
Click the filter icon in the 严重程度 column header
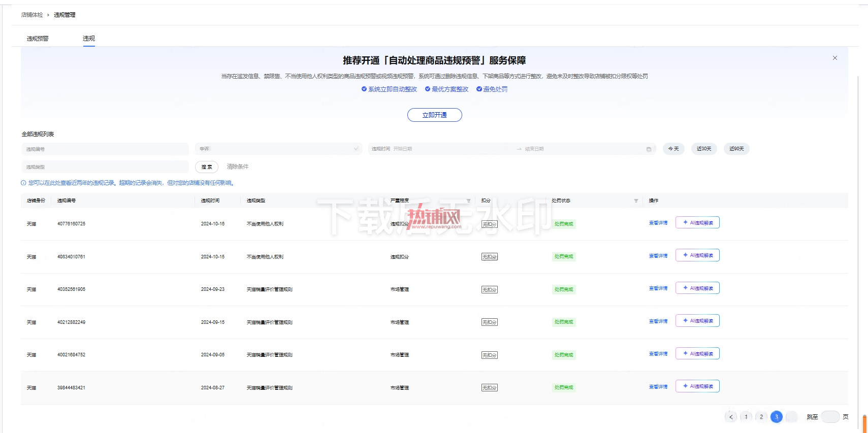468,201
